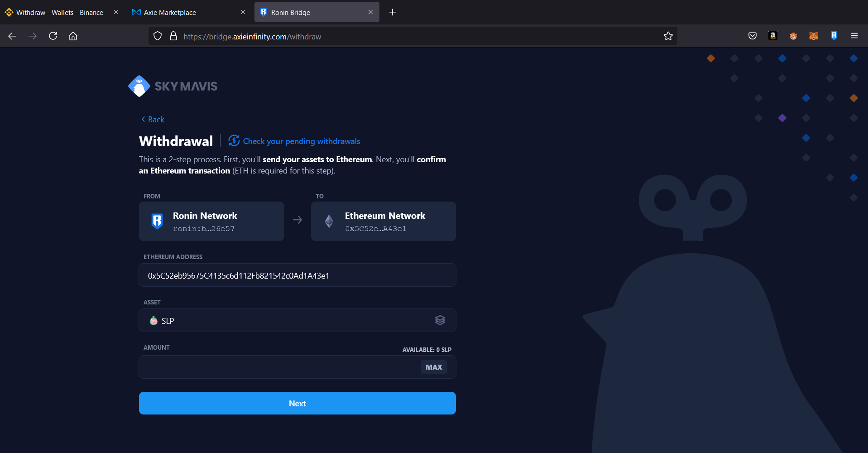Click the browser forward arrow
The height and width of the screenshot is (453, 868).
(x=33, y=36)
